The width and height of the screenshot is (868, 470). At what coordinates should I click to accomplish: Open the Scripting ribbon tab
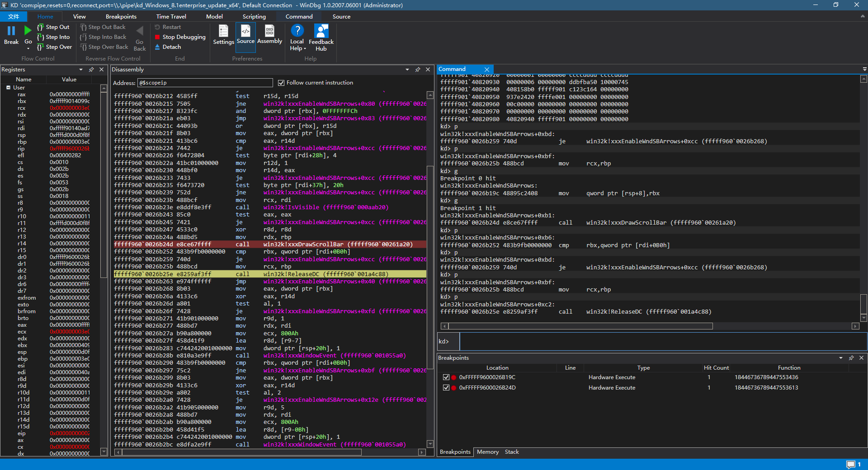254,17
